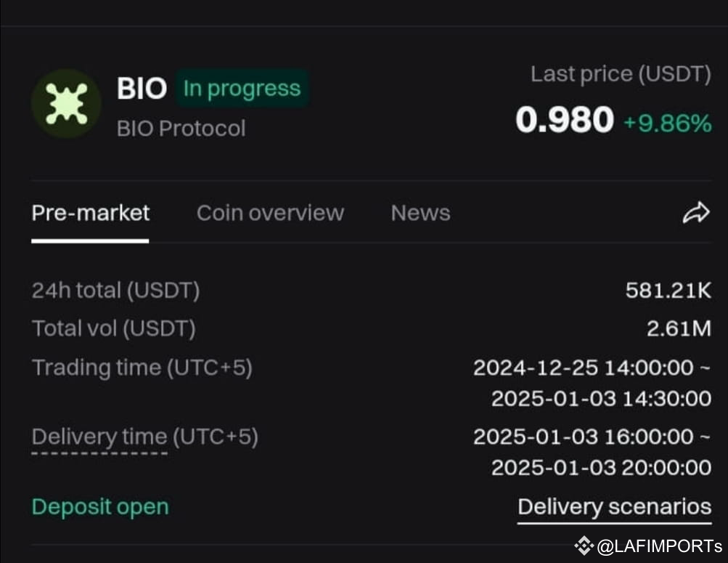Click the last price value 0.980
The width and height of the screenshot is (728, 563).
click(x=565, y=121)
